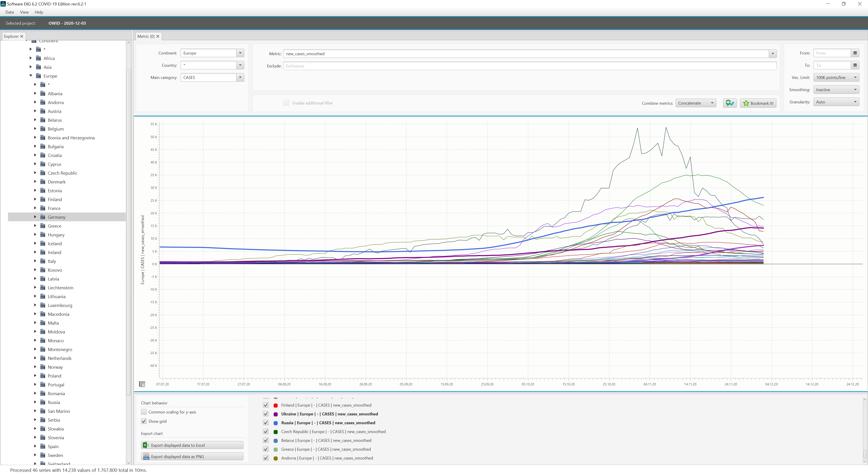Image resolution: width=868 pixels, height=475 pixels.
Task: Click the Germany folder icon in tree
Action: 43,217
